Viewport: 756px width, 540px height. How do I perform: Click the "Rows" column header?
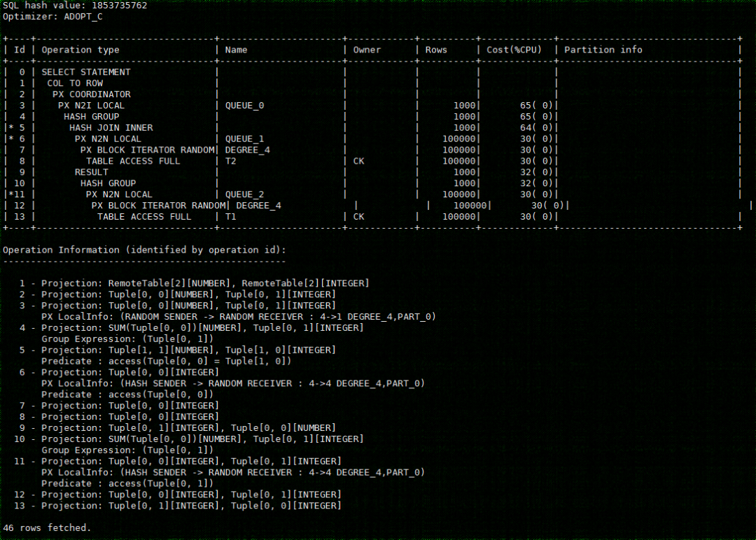pyautogui.click(x=436, y=50)
